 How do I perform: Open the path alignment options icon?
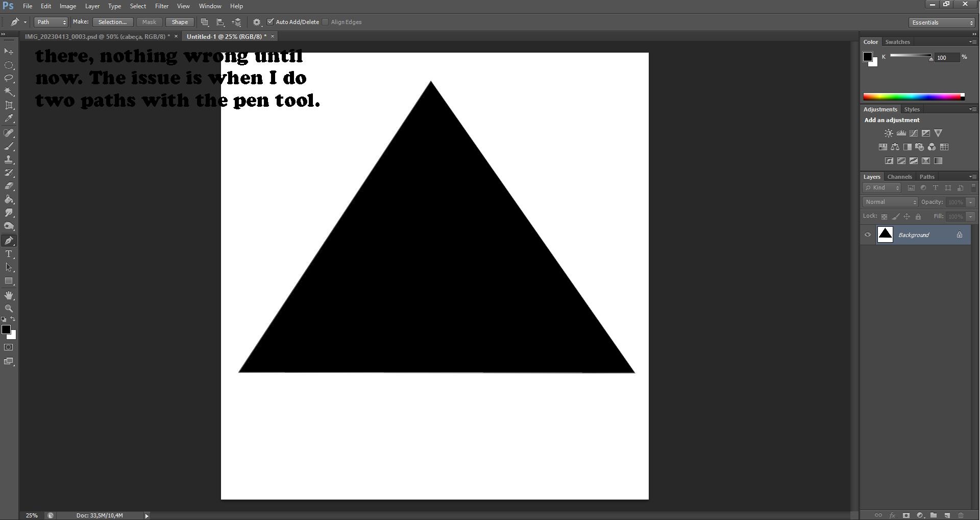pyautogui.click(x=220, y=22)
